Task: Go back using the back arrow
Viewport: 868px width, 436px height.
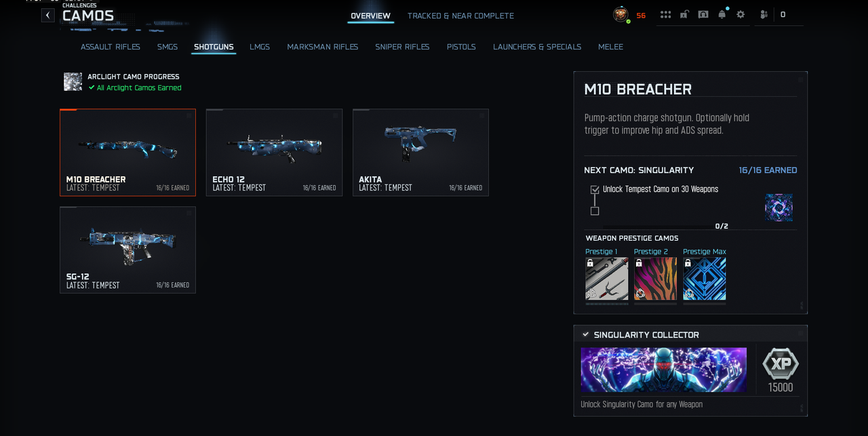Action: click(x=48, y=15)
